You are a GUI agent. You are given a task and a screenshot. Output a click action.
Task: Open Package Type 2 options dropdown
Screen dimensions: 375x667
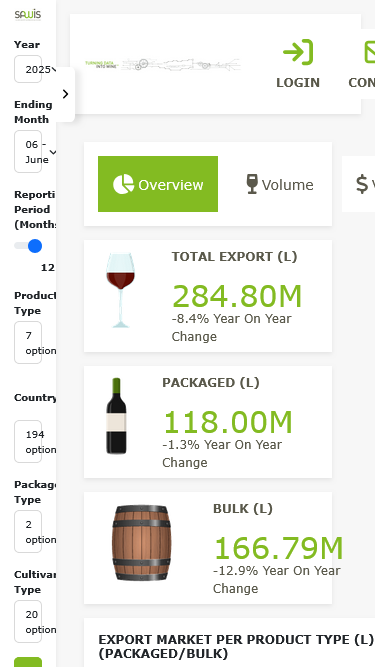click(28, 531)
